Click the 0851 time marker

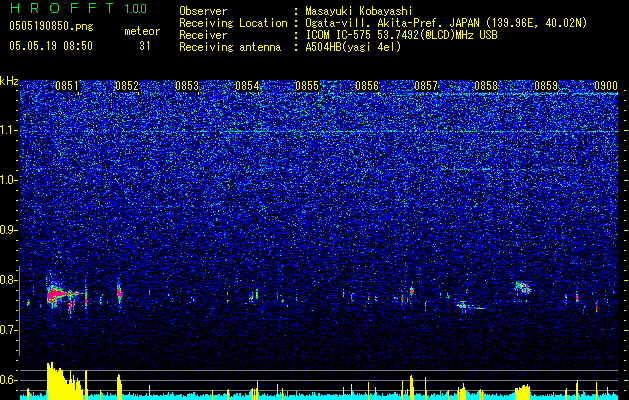[67, 86]
